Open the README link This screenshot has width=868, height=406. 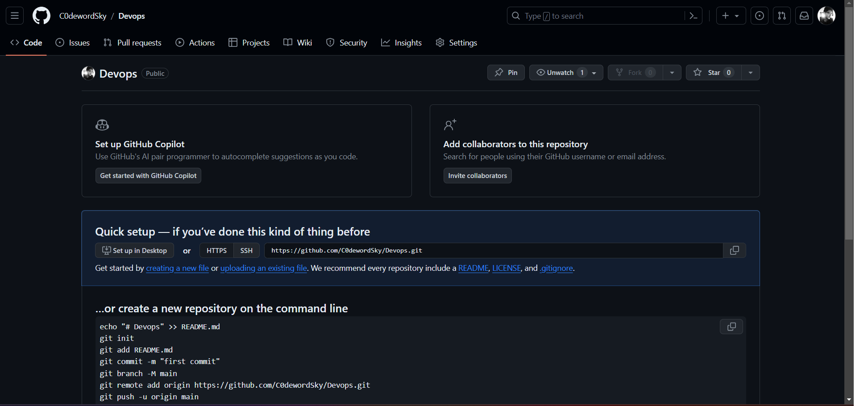click(473, 268)
